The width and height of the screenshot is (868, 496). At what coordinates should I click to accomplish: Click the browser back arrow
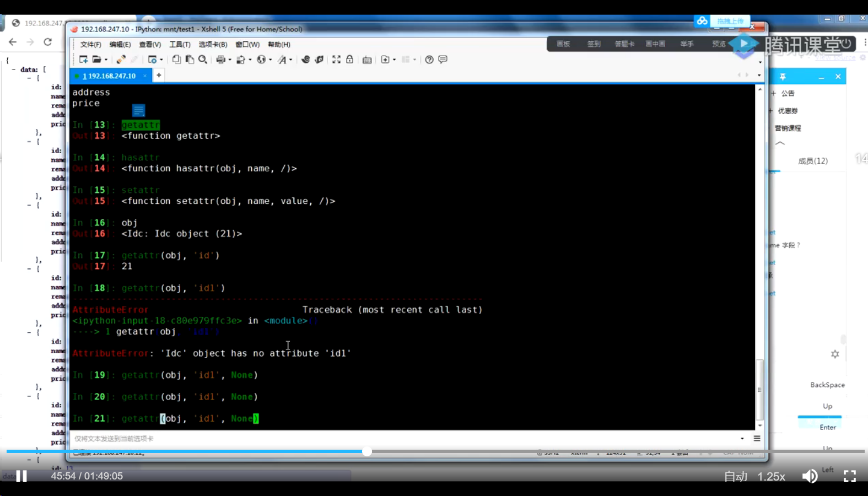(13, 42)
